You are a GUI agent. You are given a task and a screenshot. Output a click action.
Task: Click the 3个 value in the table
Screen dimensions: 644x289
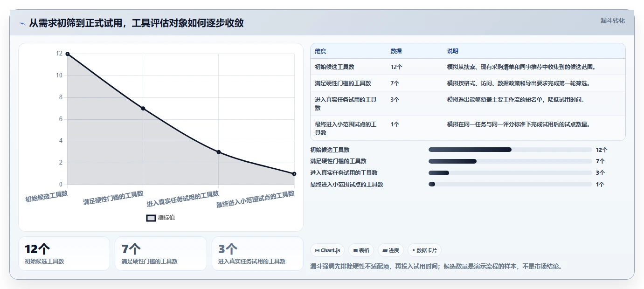pyautogui.click(x=395, y=100)
